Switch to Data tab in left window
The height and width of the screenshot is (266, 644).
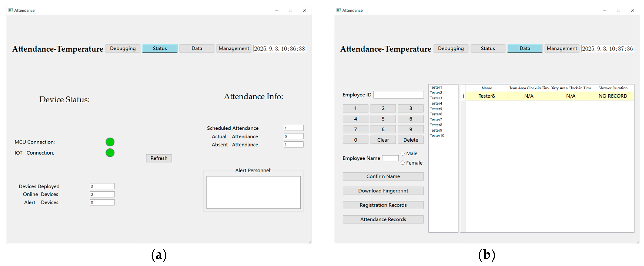coord(197,48)
